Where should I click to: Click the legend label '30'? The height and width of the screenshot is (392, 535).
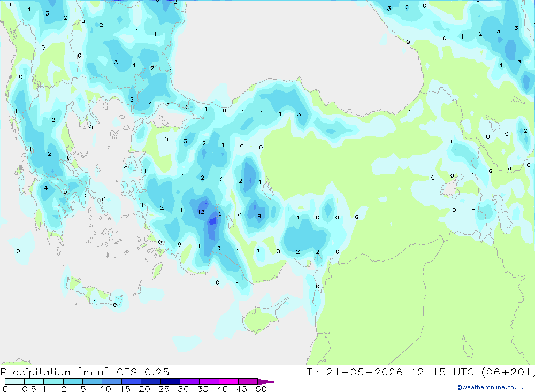pyautogui.click(x=184, y=389)
